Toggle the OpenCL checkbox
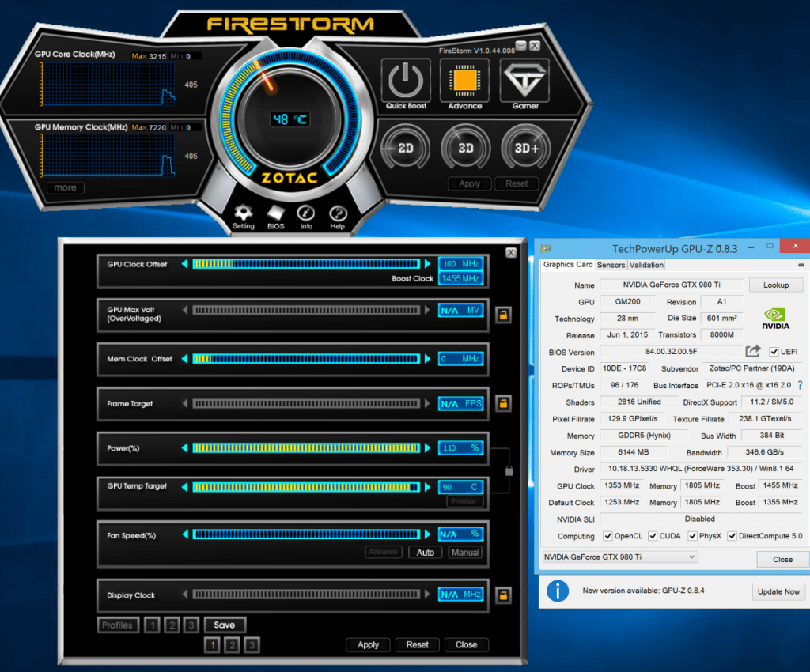 (607, 536)
